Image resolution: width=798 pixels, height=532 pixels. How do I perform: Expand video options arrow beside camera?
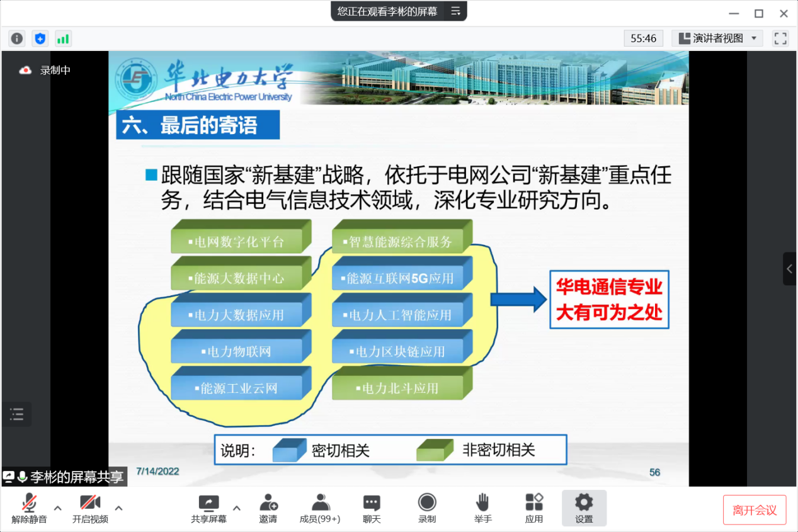pyautogui.click(x=118, y=508)
